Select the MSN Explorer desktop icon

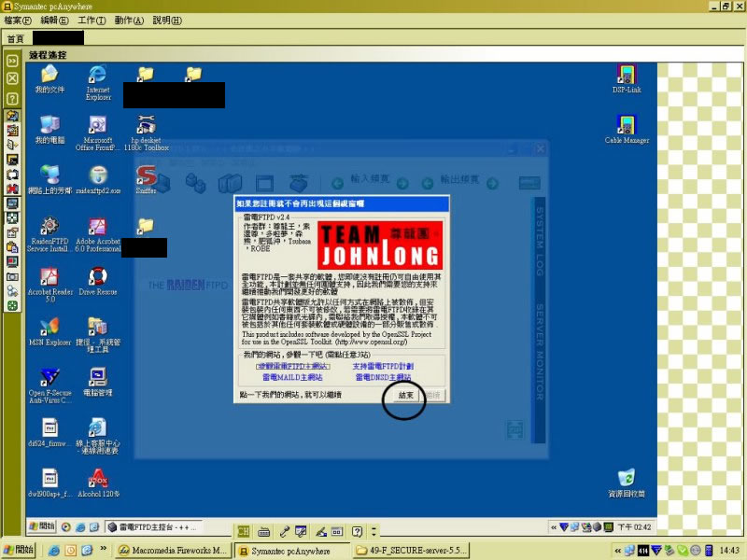click(x=49, y=332)
